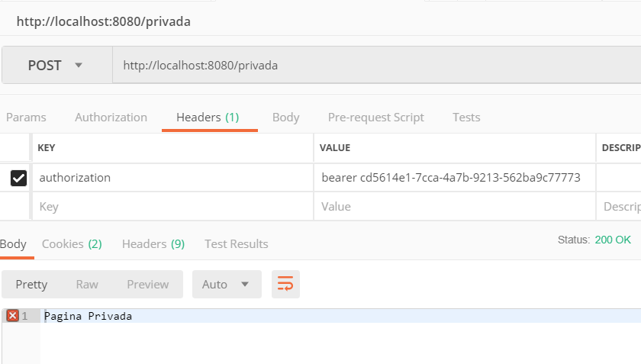Open the POST method dropdown
The image size is (641, 364).
[x=56, y=66]
